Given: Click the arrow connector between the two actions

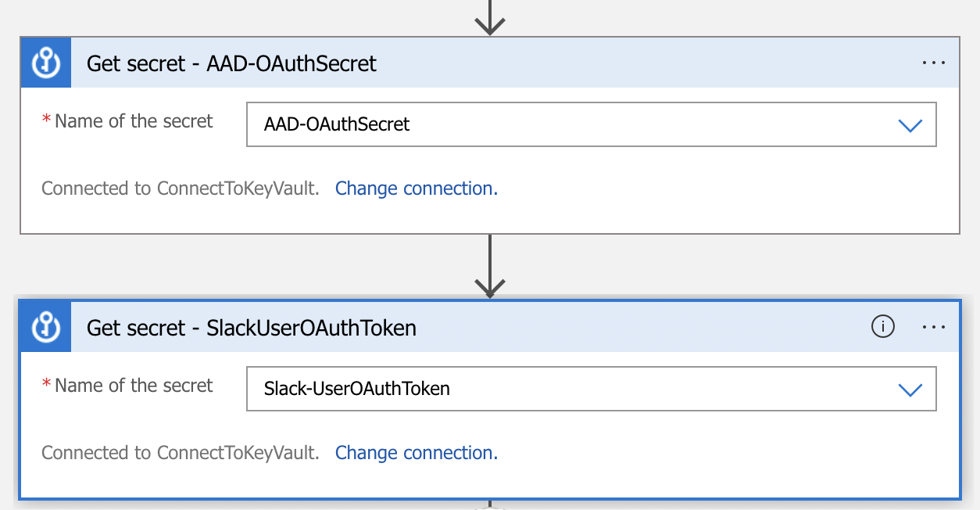Looking at the screenshot, I should [489, 266].
